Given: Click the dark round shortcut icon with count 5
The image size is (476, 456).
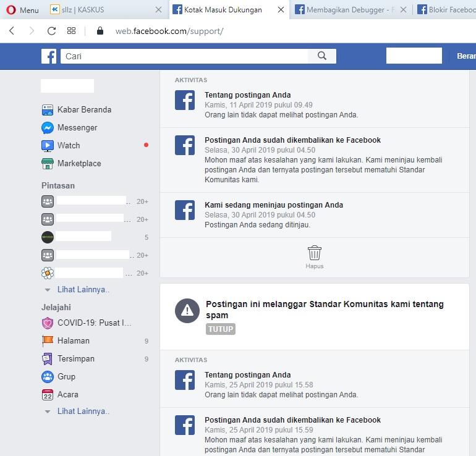Looking at the screenshot, I should click(x=48, y=237).
